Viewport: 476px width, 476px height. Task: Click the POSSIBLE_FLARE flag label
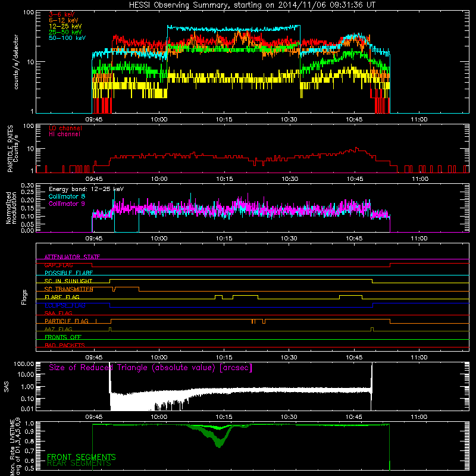point(68,273)
